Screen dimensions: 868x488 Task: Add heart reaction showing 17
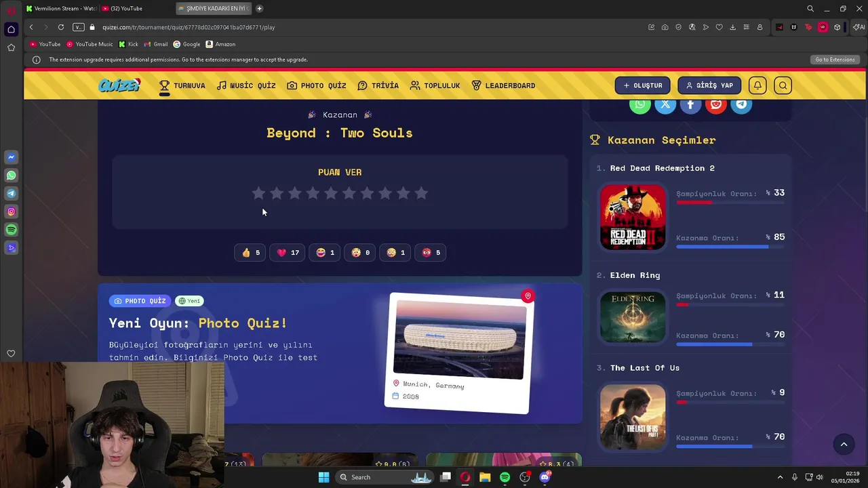tap(288, 252)
